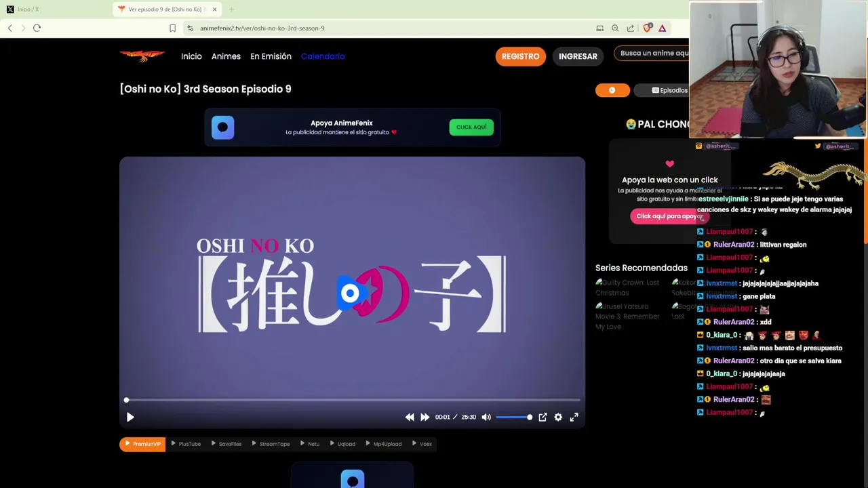This screenshot has height=488, width=868.
Task: Mute the player via speaker icon
Action: click(486, 418)
